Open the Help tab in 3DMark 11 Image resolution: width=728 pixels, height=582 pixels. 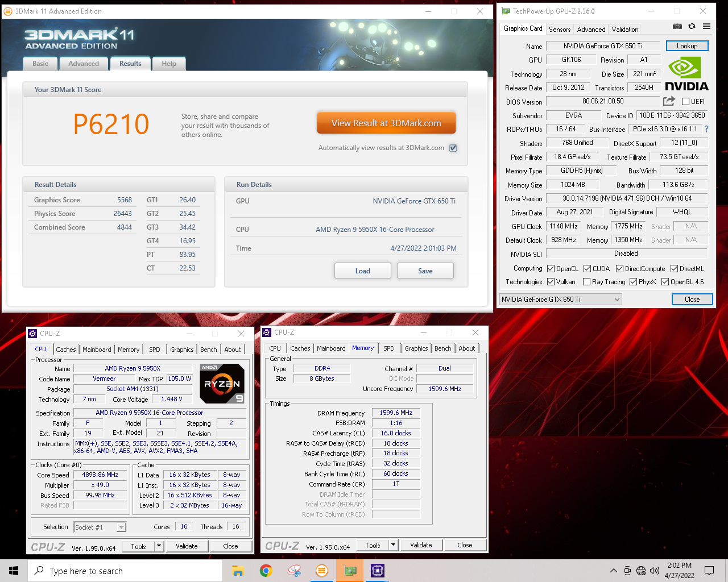169,64
